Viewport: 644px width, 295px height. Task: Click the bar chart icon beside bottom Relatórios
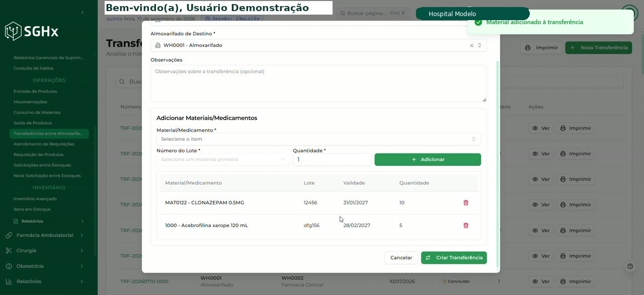tap(9, 281)
